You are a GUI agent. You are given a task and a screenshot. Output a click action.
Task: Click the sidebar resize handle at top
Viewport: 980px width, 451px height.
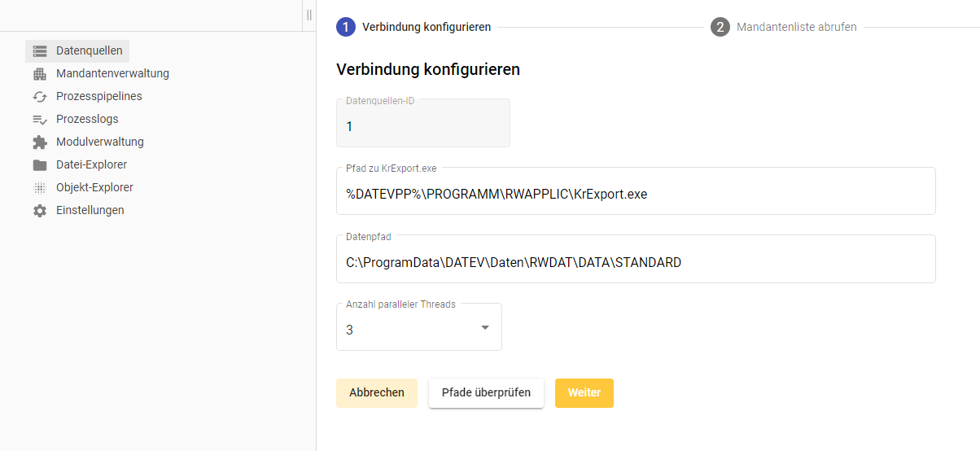click(309, 15)
